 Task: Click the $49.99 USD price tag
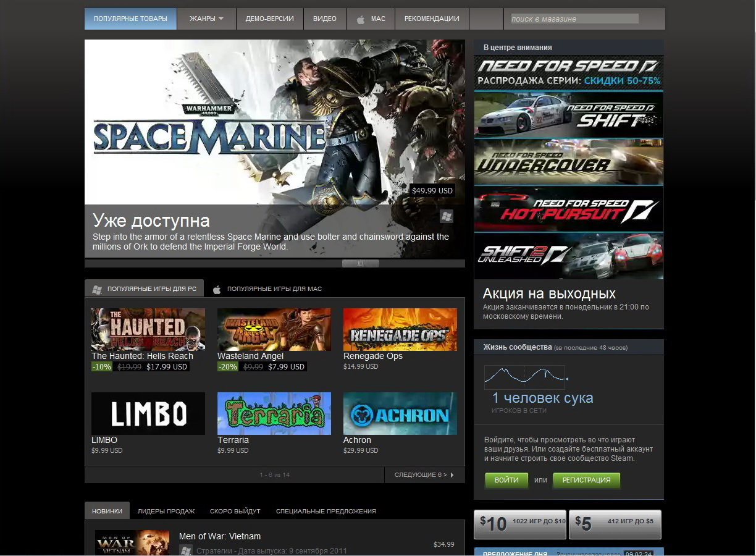click(x=432, y=190)
